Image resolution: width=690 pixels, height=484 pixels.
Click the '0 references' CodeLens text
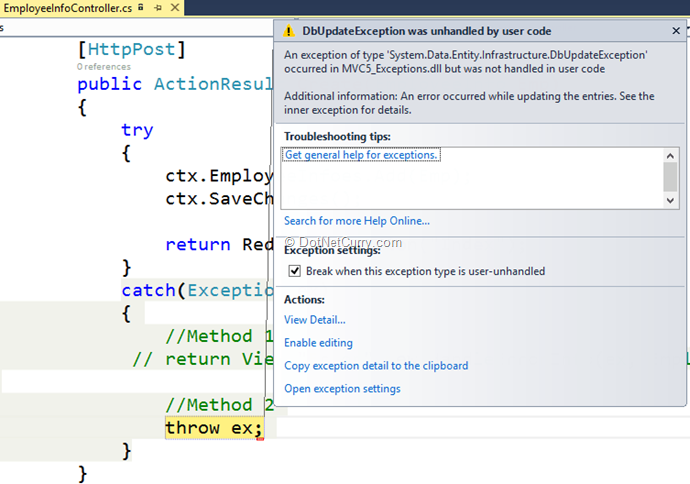104,67
